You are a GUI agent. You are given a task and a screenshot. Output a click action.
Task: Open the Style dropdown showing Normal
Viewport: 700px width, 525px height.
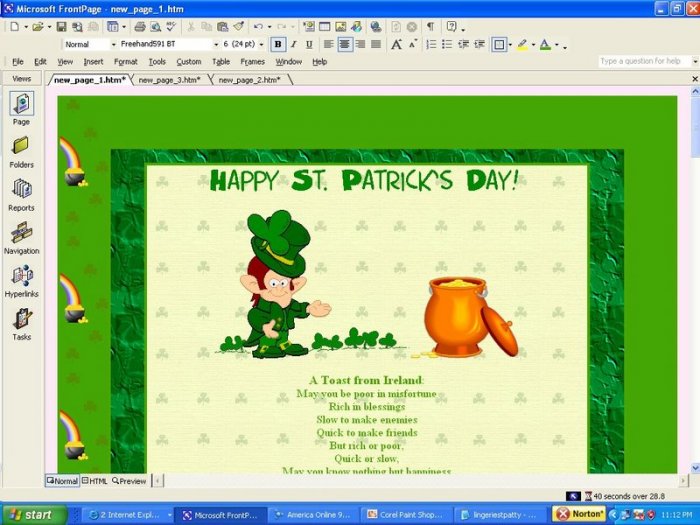[x=113, y=44]
